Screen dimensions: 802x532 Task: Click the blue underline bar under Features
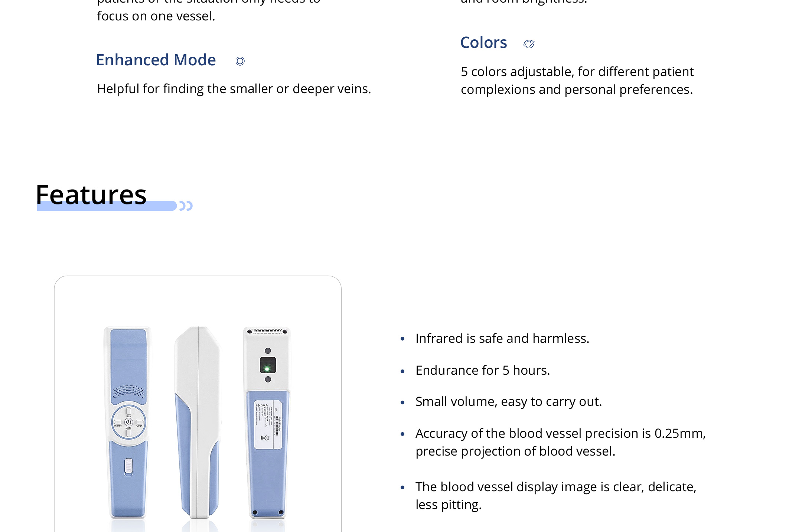tap(107, 207)
